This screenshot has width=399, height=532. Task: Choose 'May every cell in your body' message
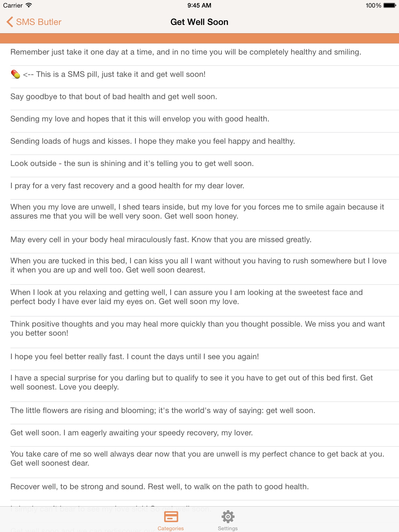coord(161,240)
